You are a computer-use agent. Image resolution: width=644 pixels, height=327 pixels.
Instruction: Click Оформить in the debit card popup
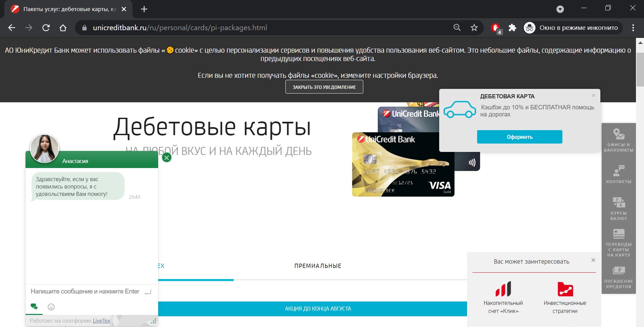(519, 137)
